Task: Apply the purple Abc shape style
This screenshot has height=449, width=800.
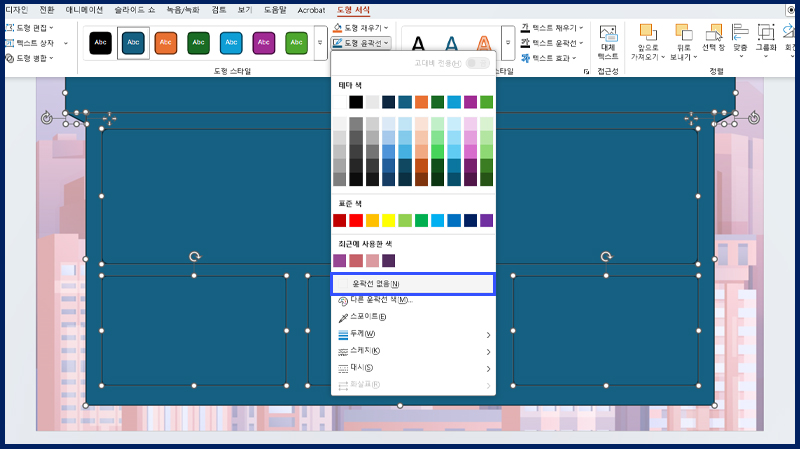Action: click(x=264, y=43)
